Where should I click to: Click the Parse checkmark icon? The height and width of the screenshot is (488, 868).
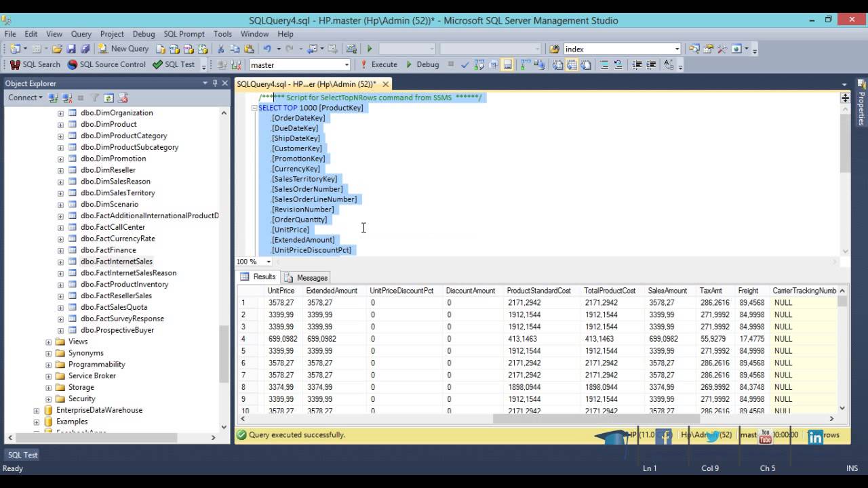pos(465,65)
